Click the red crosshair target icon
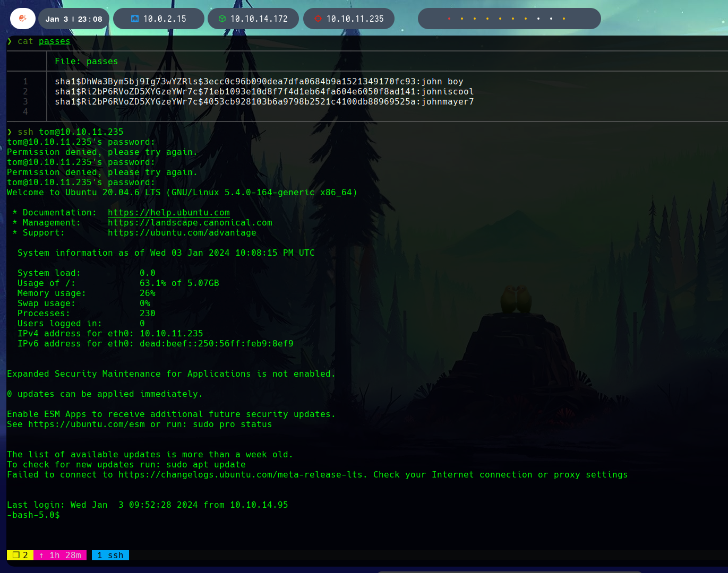 coord(318,19)
